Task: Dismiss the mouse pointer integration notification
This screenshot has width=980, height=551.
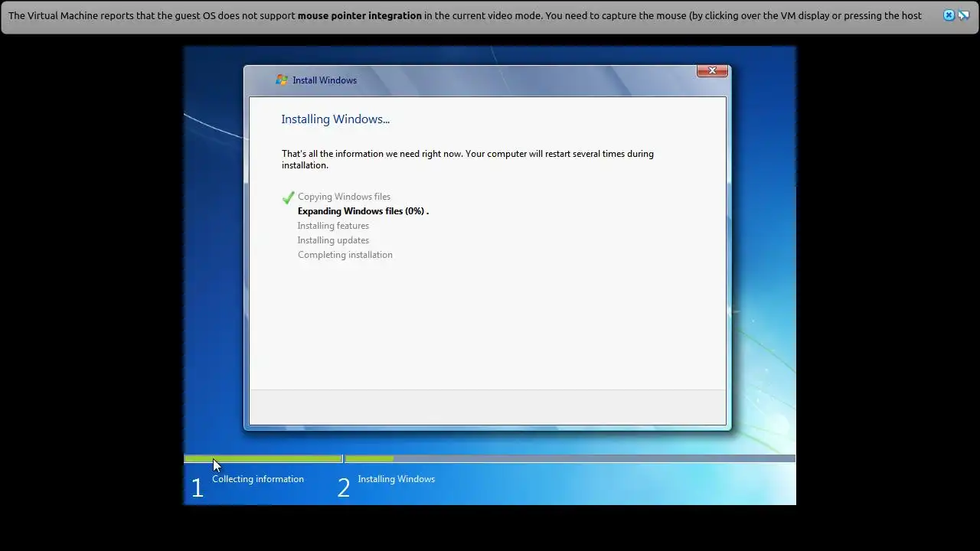Action: [x=949, y=15]
